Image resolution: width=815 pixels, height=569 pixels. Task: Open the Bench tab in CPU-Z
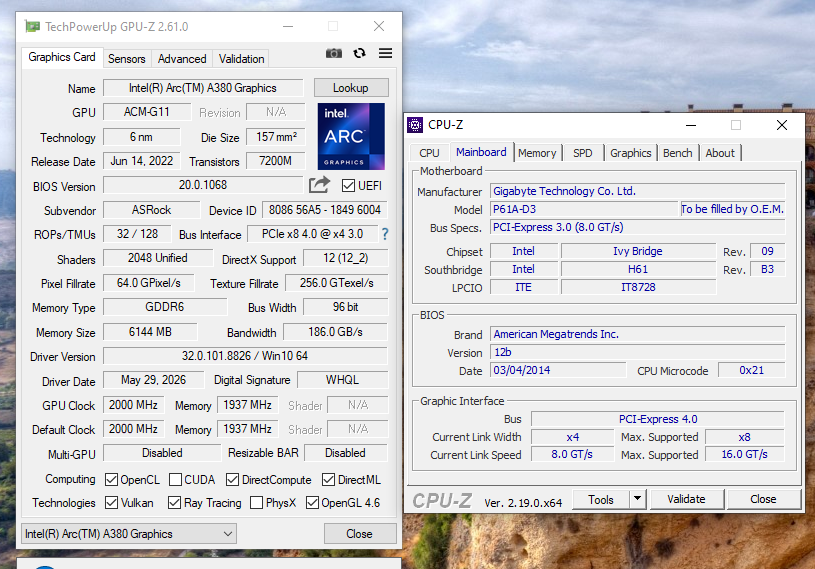tap(677, 153)
